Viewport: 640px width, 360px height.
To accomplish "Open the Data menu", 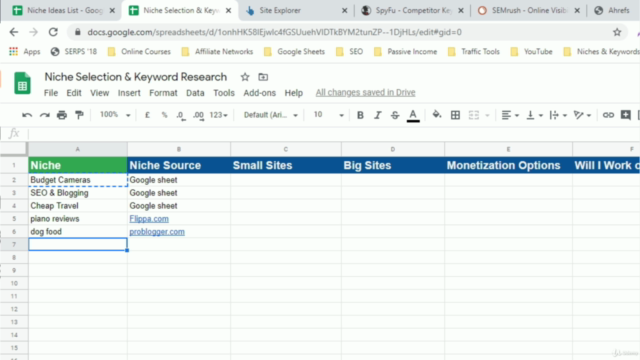I will (x=195, y=93).
